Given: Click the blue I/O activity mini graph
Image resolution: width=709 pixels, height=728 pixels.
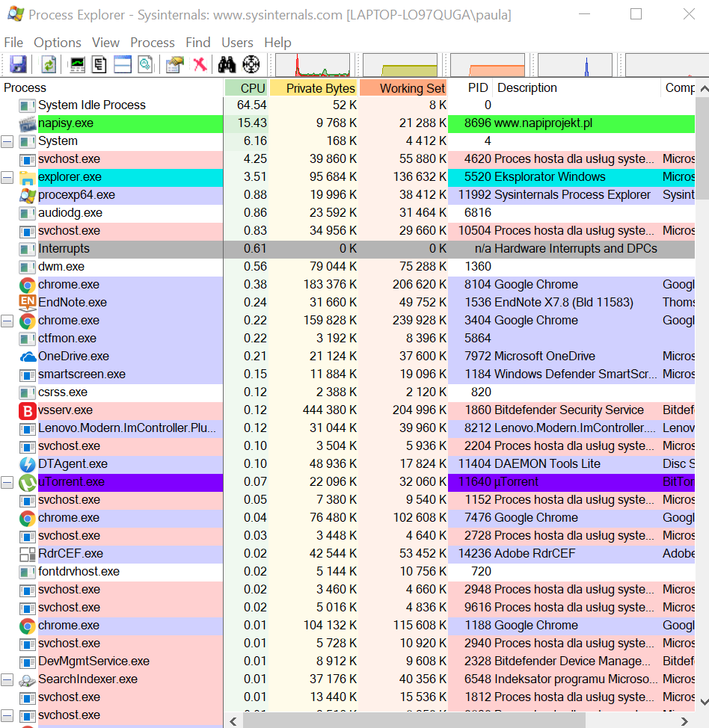Looking at the screenshot, I should (x=574, y=64).
